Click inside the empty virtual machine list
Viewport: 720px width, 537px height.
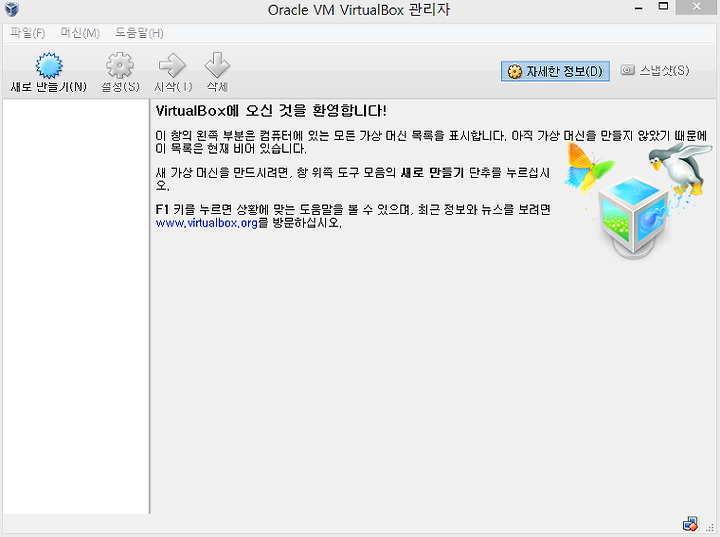pos(76,306)
